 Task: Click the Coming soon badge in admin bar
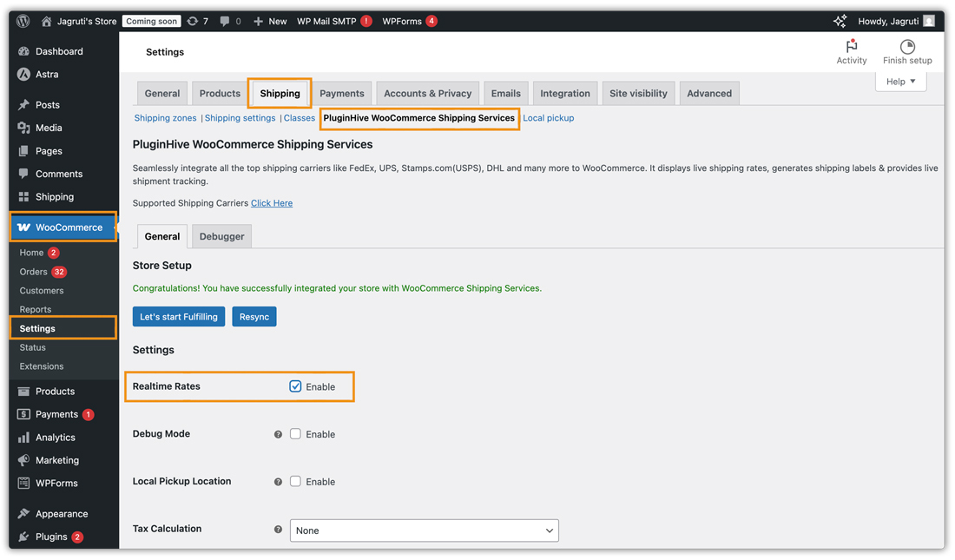point(152,21)
